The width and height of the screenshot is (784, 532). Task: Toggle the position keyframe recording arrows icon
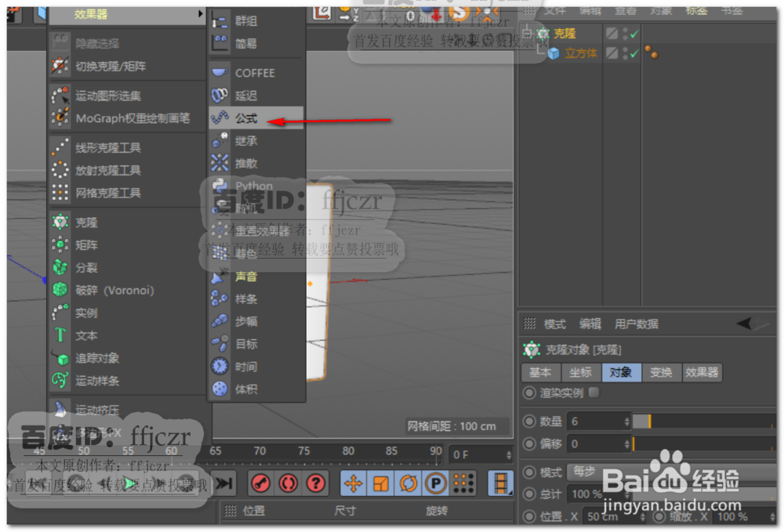[x=354, y=483]
